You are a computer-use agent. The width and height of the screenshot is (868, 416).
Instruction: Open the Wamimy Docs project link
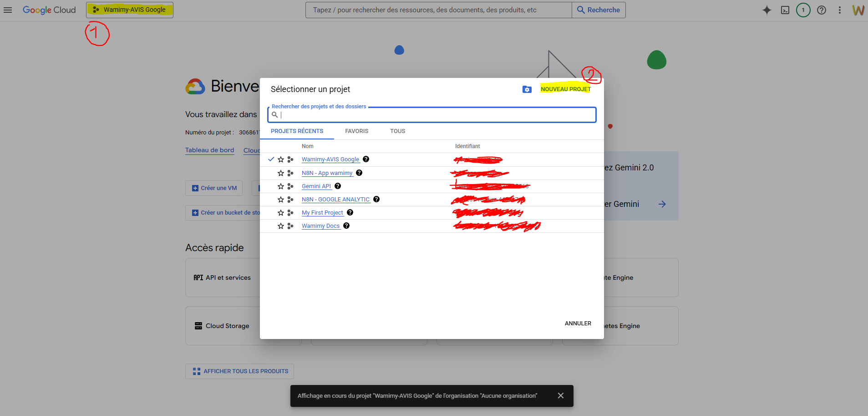[x=321, y=226]
